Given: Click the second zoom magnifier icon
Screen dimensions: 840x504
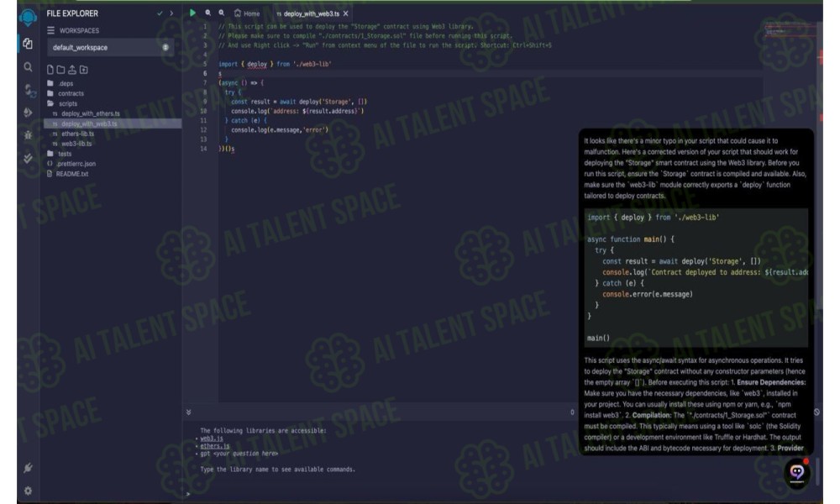Looking at the screenshot, I should click(221, 13).
